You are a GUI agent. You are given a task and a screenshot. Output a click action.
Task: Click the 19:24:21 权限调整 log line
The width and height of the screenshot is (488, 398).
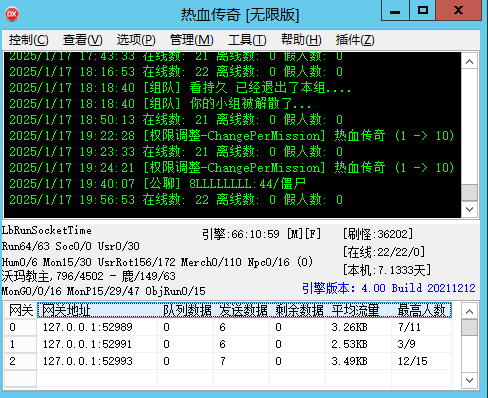[x=232, y=168]
